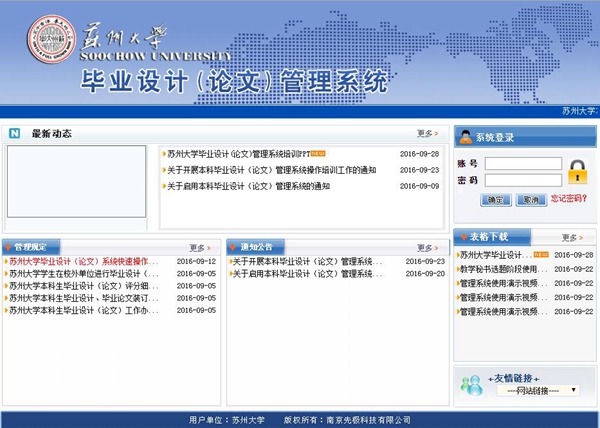The height and width of the screenshot is (428, 600).
Task: Click the 最新动态 heading text
Action: coord(52,133)
